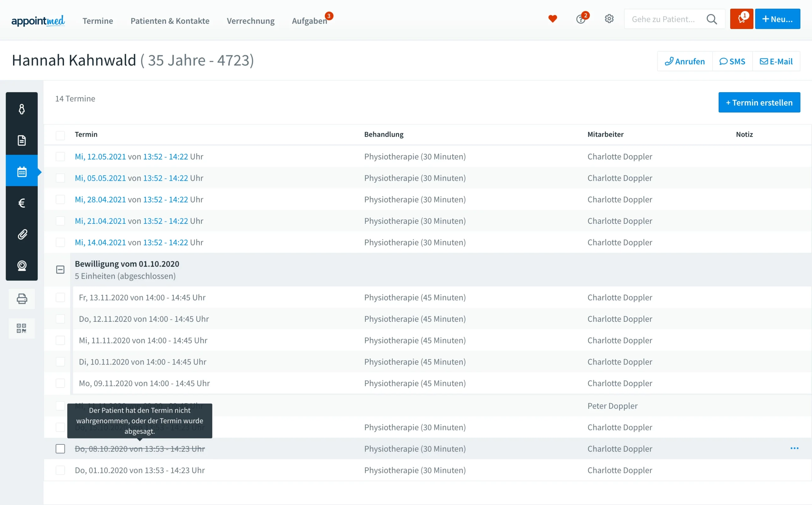Open the documents sidebar icon
Image resolution: width=812 pixels, height=505 pixels.
coord(22,140)
